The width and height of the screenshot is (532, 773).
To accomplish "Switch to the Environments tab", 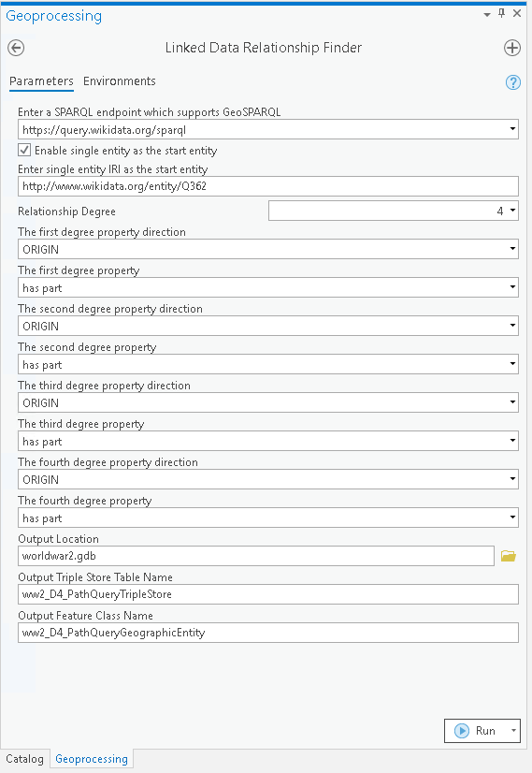I will [x=119, y=80].
